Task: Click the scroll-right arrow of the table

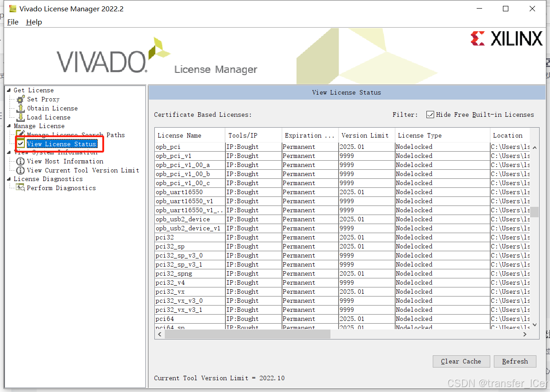Action: (x=525, y=334)
